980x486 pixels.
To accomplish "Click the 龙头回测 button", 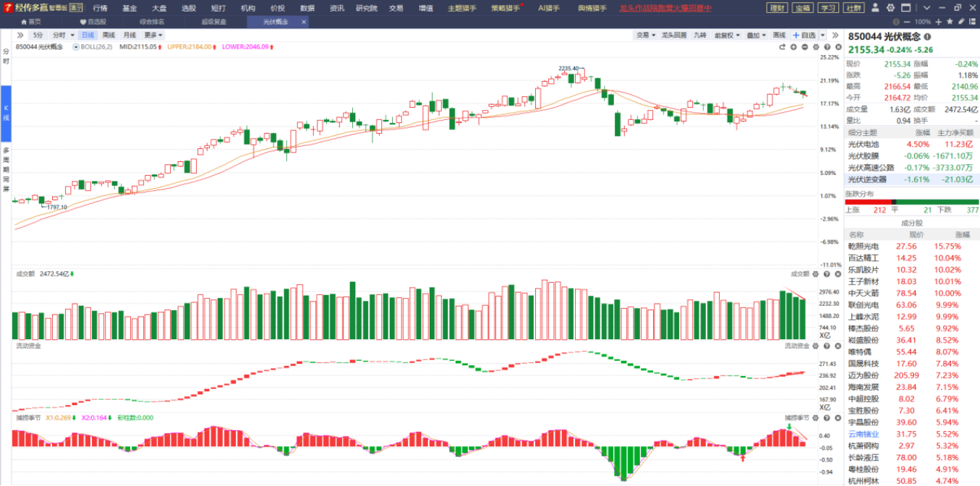I will (x=674, y=35).
